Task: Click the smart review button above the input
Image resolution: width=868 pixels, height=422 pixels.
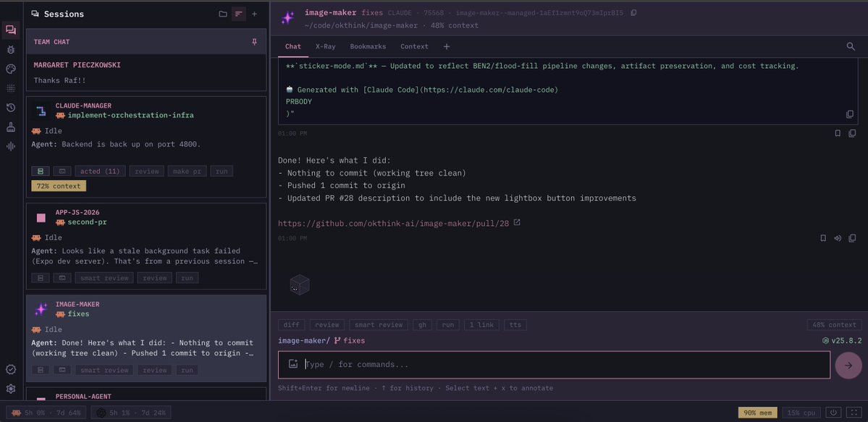Action: tap(379, 325)
